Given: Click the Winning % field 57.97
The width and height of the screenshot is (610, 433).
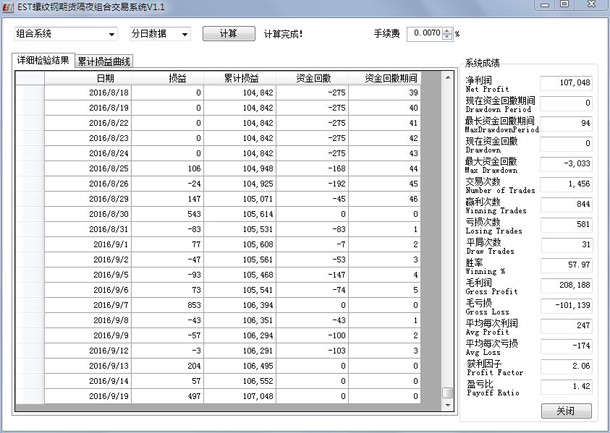Looking at the screenshot, I should point(566,265).
